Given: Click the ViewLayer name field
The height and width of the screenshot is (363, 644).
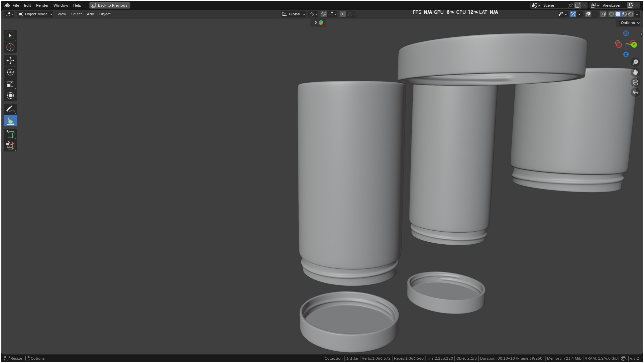Looking at the screenshot, I should [614, 5].
